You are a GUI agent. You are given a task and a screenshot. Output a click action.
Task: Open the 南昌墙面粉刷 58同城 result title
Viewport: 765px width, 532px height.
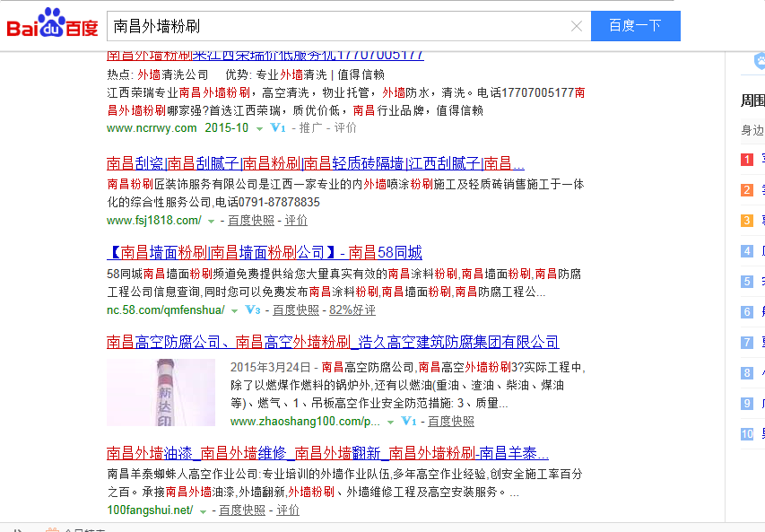[x=265, y=252]
